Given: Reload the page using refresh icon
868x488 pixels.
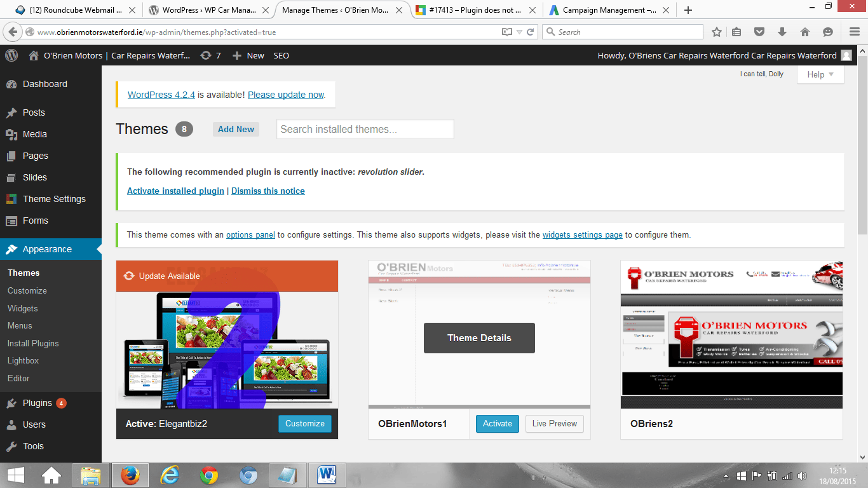Looking at the screenshot, I should [531, 32].
